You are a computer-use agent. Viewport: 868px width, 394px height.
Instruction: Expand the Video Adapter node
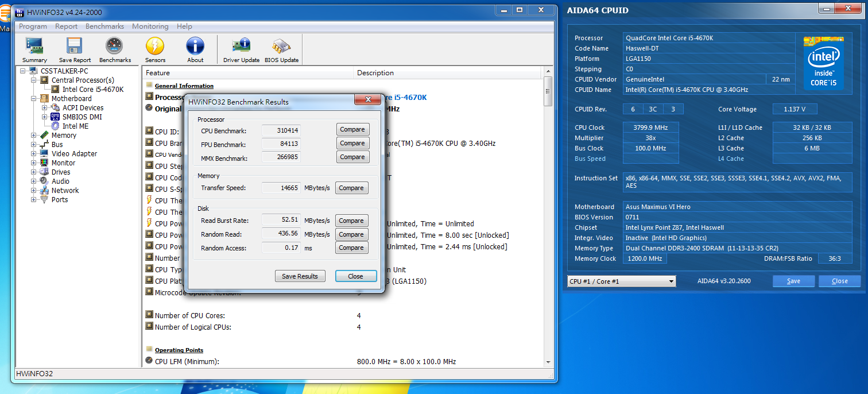34,153
